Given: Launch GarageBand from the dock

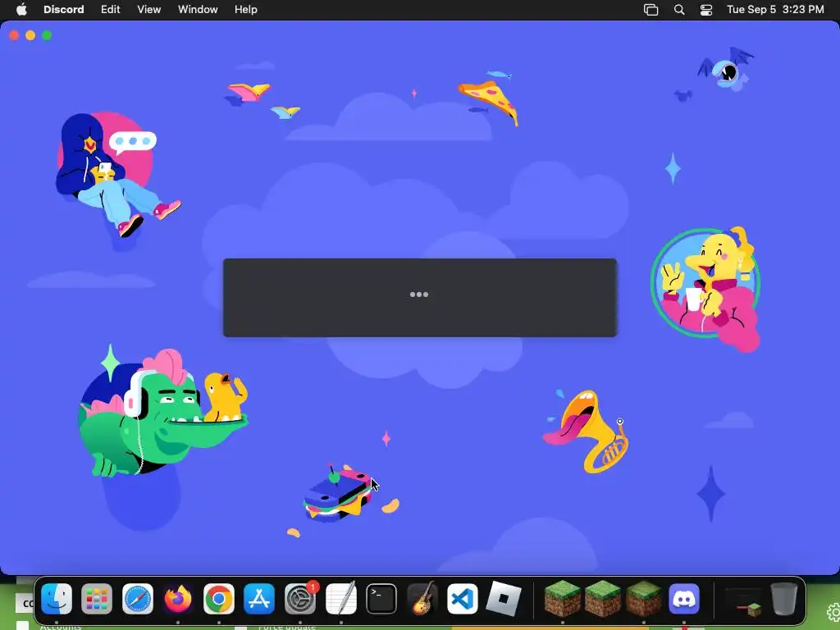Looking at the screenshot, I should (x=422, y=598).
